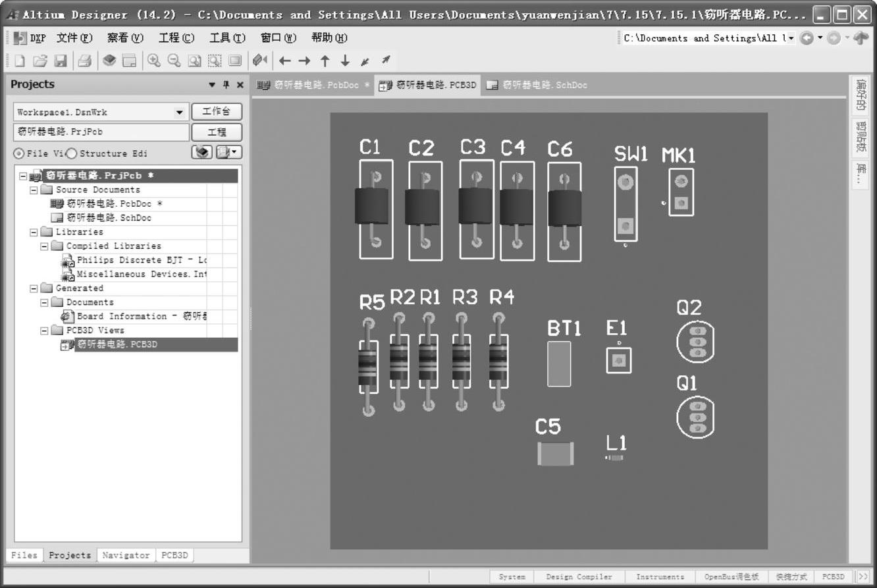
Task: Collapse the Generated folder
Action: pos(34,288)
